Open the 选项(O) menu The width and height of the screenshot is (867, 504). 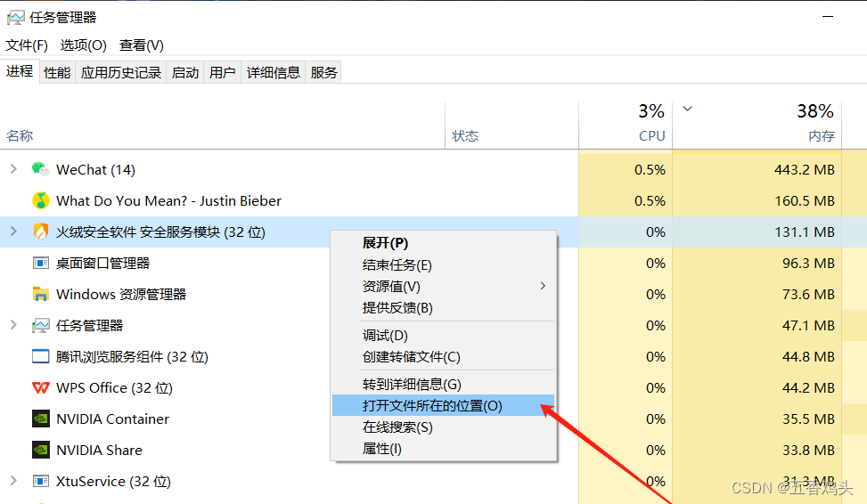coord(83,45)
